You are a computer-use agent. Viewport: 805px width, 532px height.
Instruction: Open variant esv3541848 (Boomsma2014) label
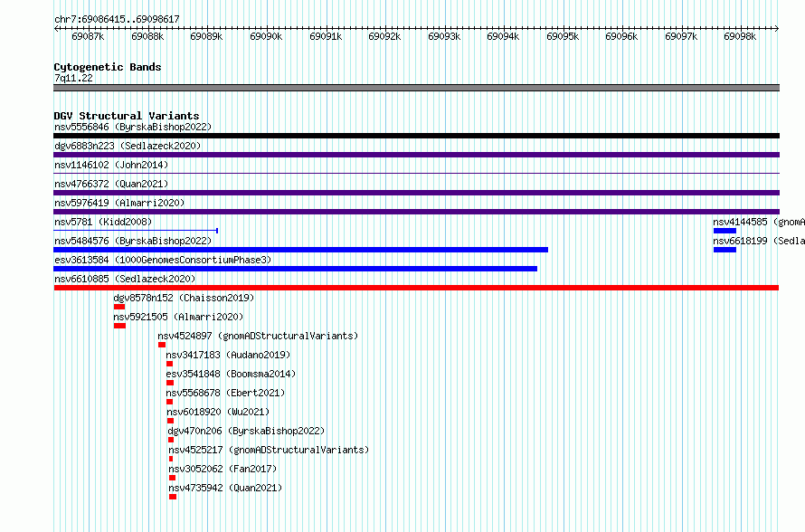click(231, 374)
